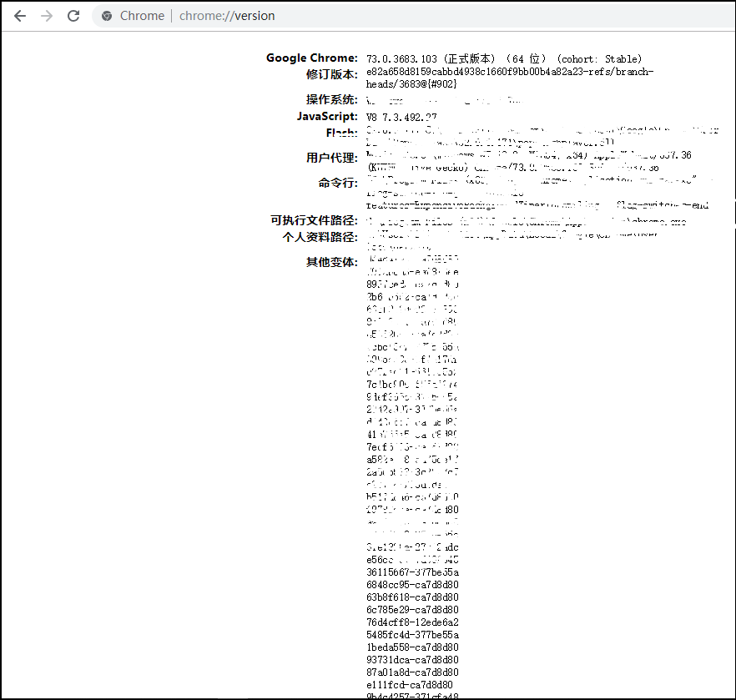The image size is (736, 700).
Task: Click the '修订版本:' label
Action: click(x=332, y=74)
